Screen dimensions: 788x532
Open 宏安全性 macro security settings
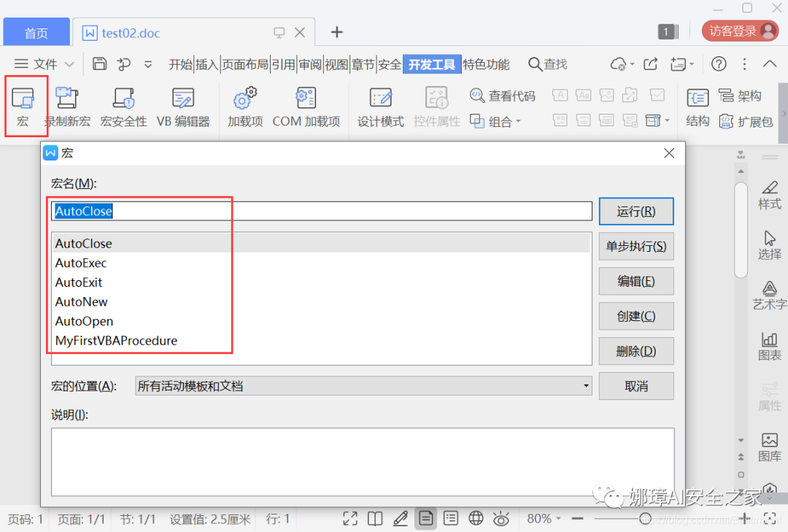click(123, 107)
